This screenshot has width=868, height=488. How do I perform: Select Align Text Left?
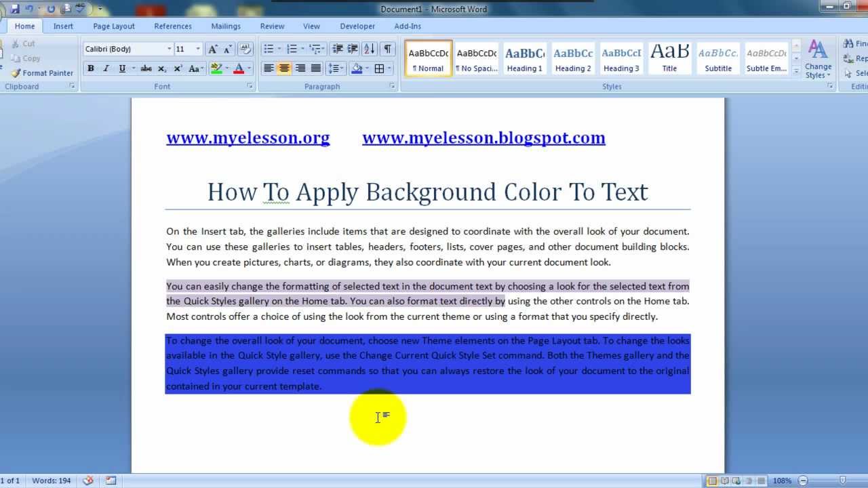point(269,68)
